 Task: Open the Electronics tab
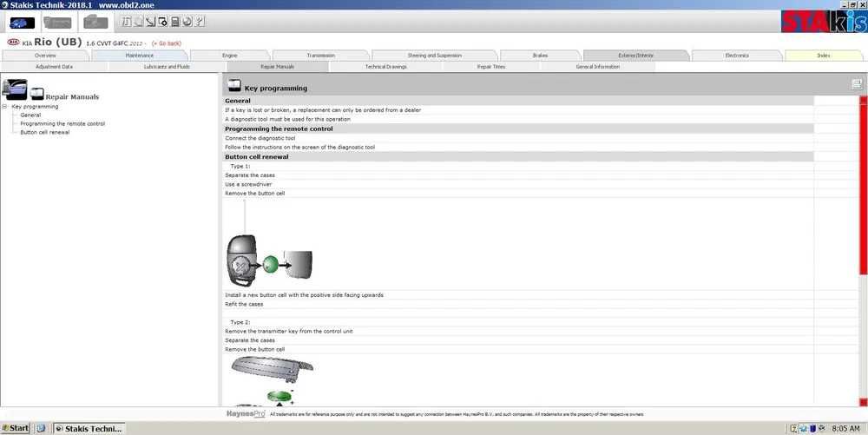(737, 56)
